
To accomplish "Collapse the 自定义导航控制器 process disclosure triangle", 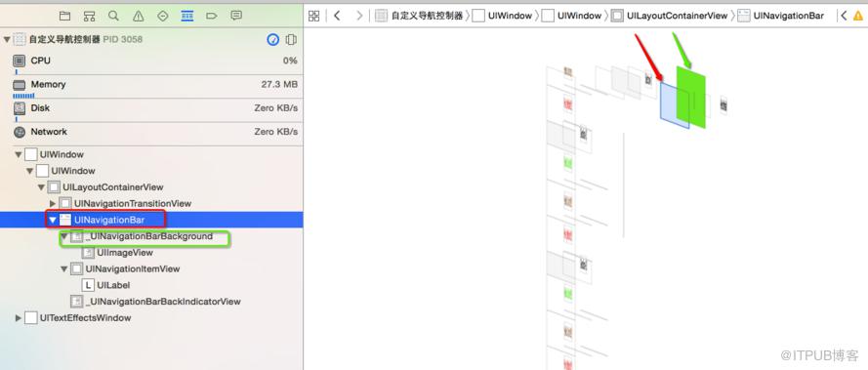I will point(7,39).
